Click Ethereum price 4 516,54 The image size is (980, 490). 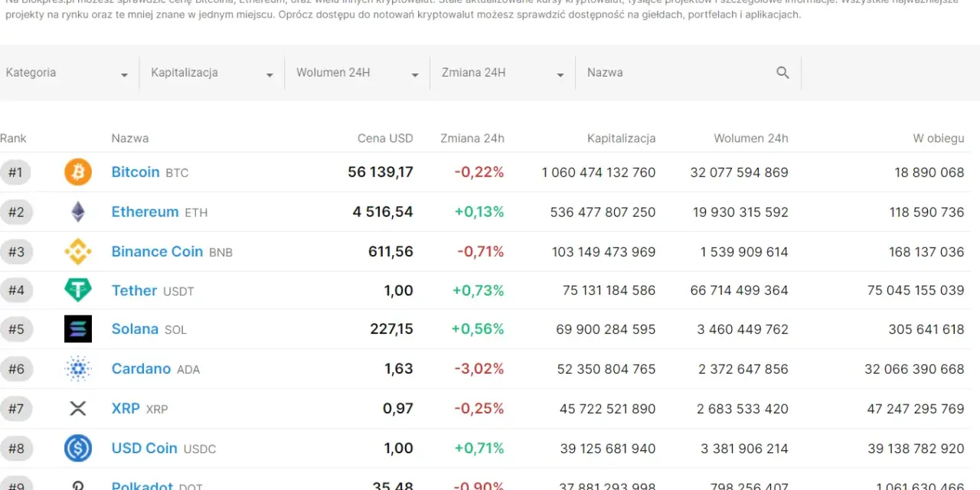383,212
